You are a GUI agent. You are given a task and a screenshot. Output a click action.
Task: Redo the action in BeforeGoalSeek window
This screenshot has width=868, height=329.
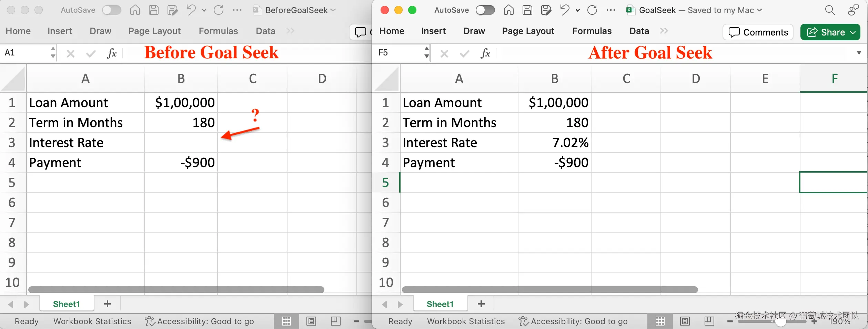coord(219,10)
